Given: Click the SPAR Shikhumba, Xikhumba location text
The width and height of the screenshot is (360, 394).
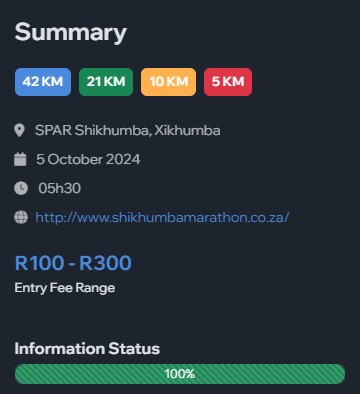Looking at the screenshot, I should coord(128,130).
